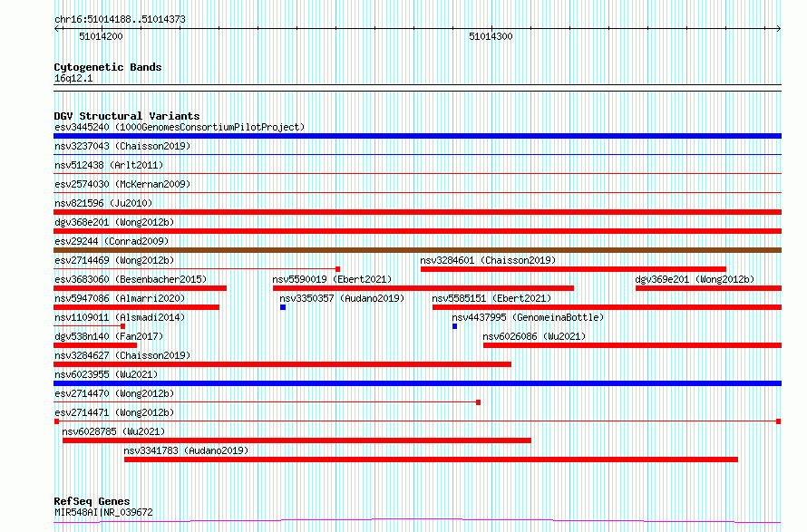Click the red nsv3284601 feature bar

pyautogui.click(x=573, y=269)
